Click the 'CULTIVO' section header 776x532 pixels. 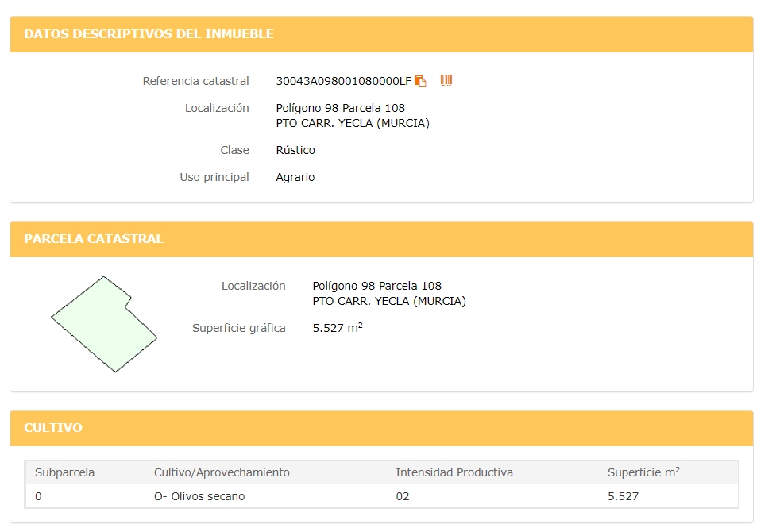53,428
